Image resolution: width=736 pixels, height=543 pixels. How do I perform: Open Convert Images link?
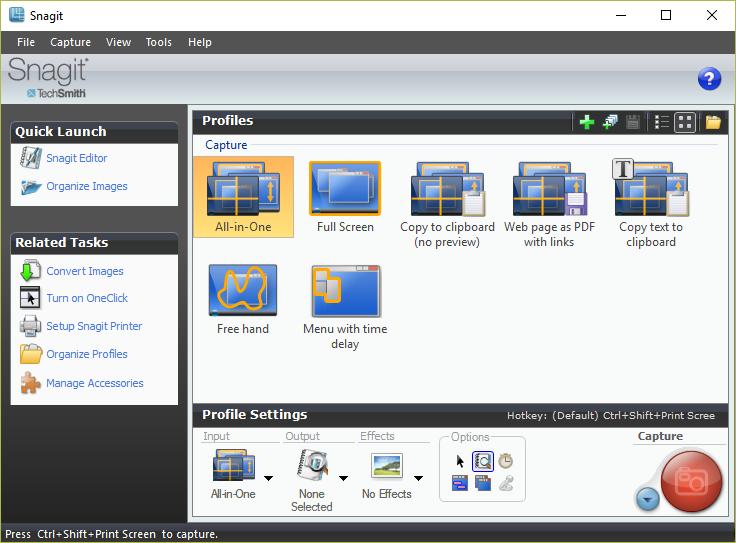point(84,271)
